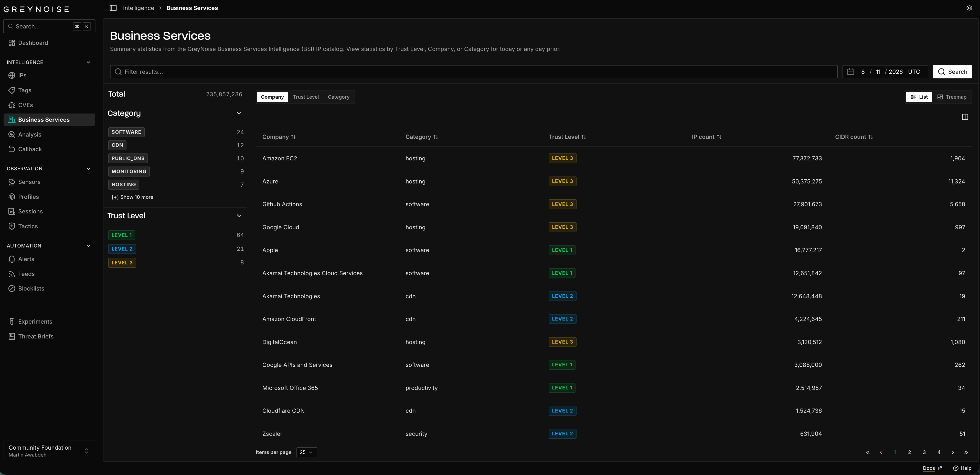Toggle the sidebar panel icon

pos(113,8)
